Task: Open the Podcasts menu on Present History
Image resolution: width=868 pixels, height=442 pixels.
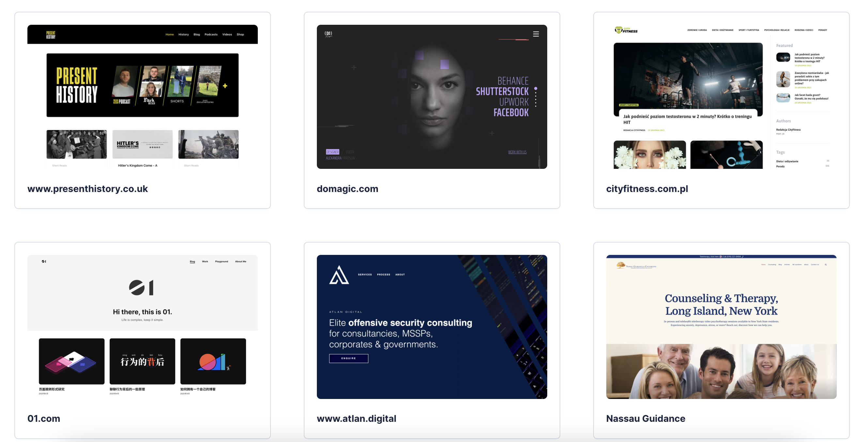Action: point(211,34)
